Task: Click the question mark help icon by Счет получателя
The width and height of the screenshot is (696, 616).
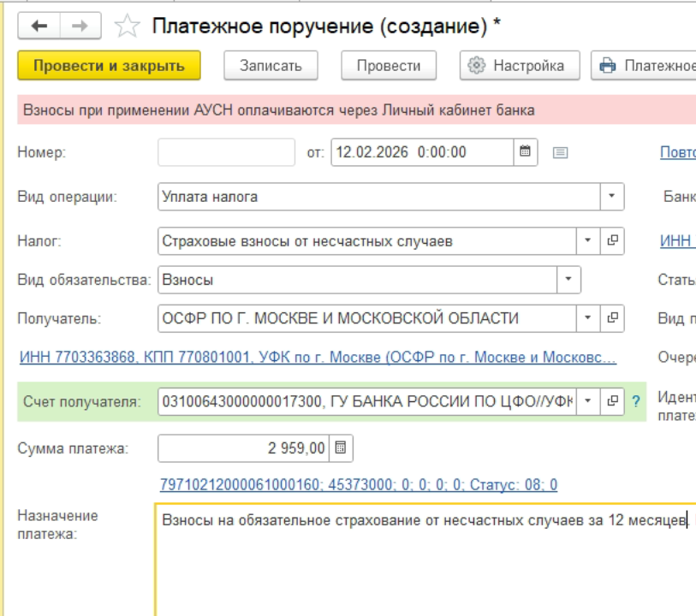Action: click(x=636, y=401)
